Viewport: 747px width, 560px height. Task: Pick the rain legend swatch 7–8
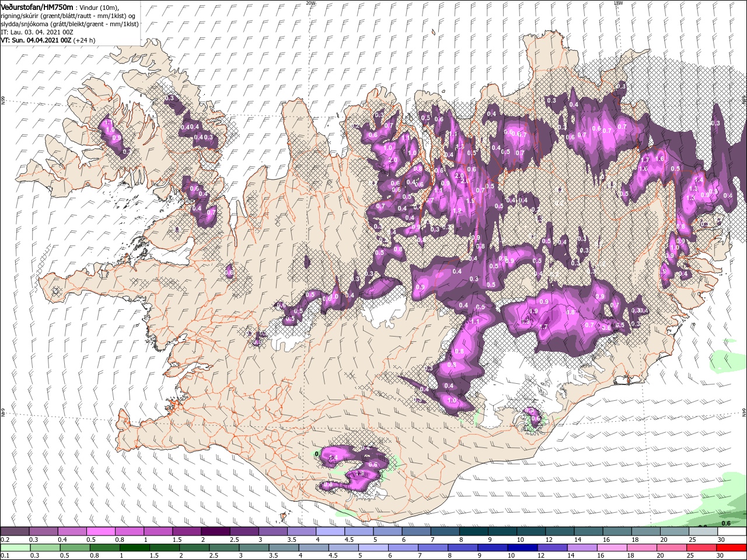point(432,548)
